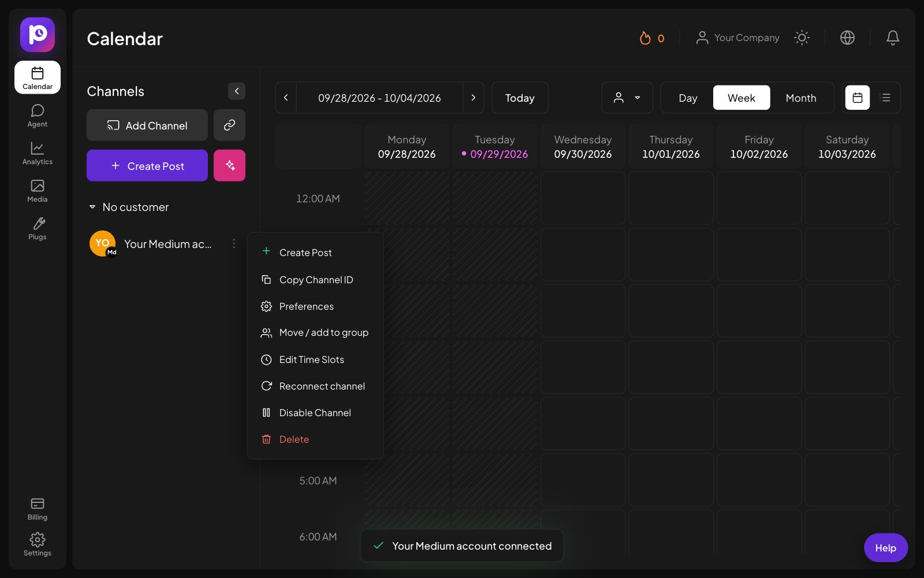Open Your Company profile menu
Screen dimensions: 924x578
tap(737, 38)
